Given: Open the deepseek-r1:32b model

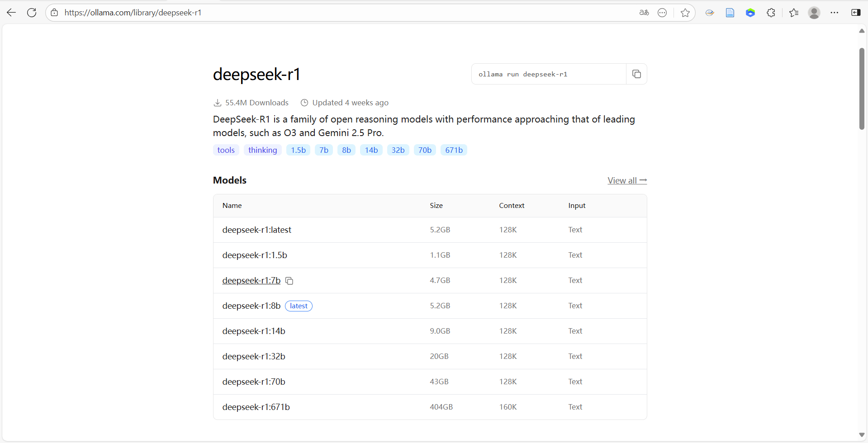Looking at the screenshot, I should [254, 356].
